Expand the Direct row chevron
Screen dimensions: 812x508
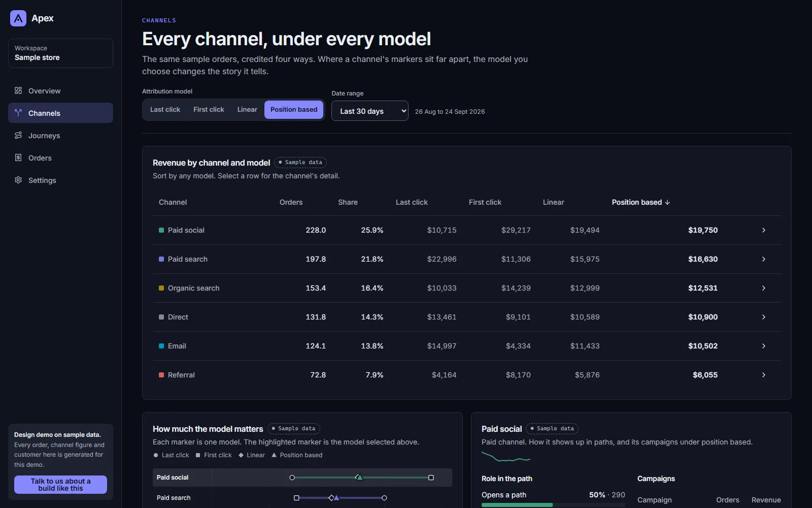point(763,317)
